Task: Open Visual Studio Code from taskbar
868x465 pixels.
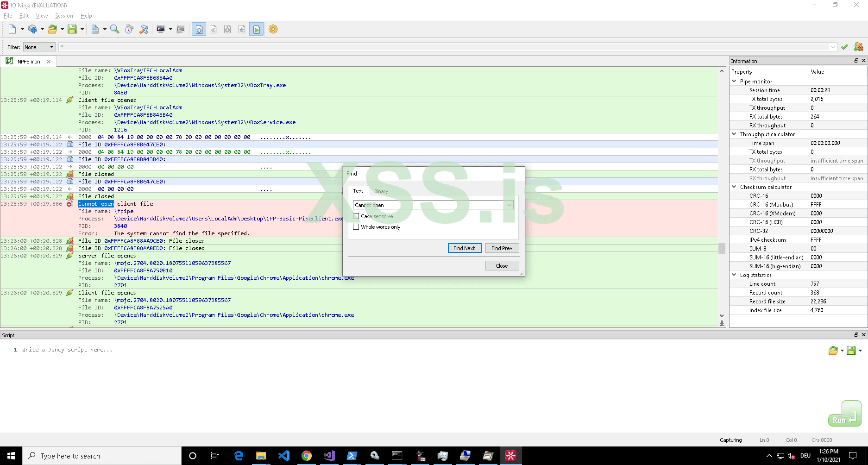Action: click(283, 456)
